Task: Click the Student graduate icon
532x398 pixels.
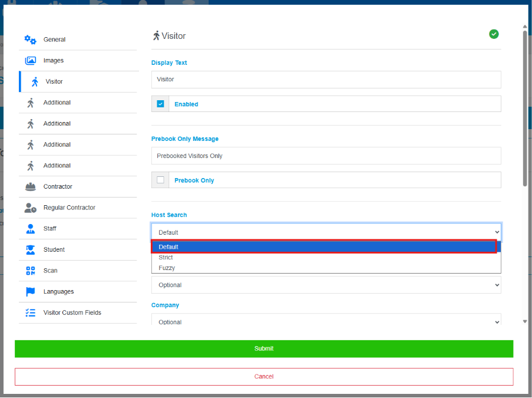Action: (x=30, y=249)
